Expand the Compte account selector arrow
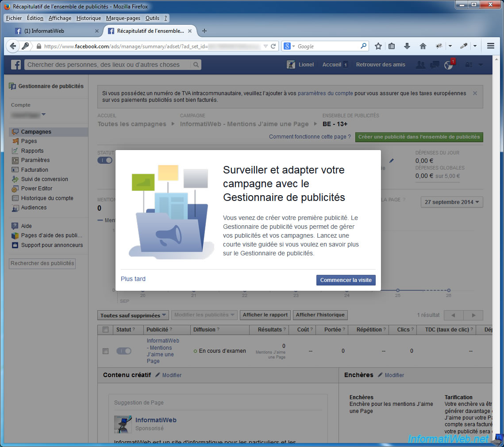The image size is (504, 447). 44,115
